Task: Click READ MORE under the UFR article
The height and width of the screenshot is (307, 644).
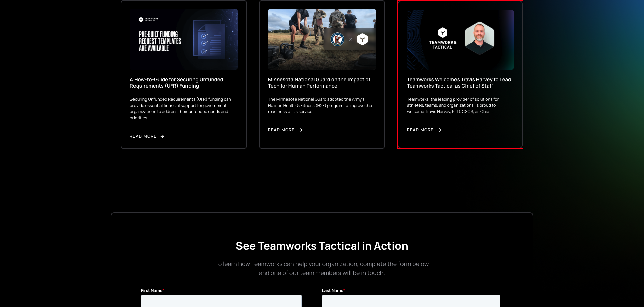Action: 143,136
